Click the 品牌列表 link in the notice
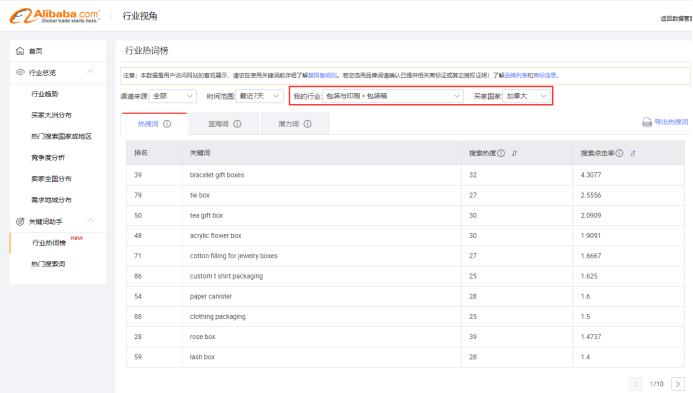The width and height of the screenshot is (693, 393). [x=516, y=76]
